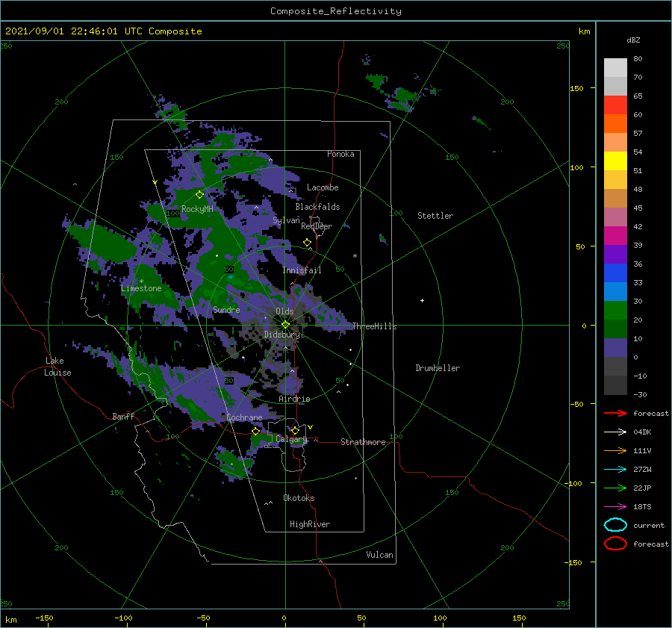
Task: Select the magenta 39 dBZ color swatch
Action: tap(615, 235)
